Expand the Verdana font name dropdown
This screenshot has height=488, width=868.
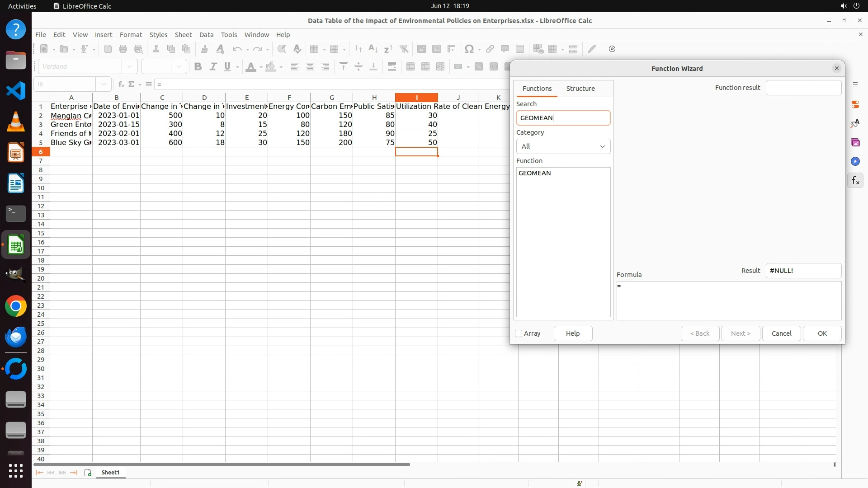[130, 67]
